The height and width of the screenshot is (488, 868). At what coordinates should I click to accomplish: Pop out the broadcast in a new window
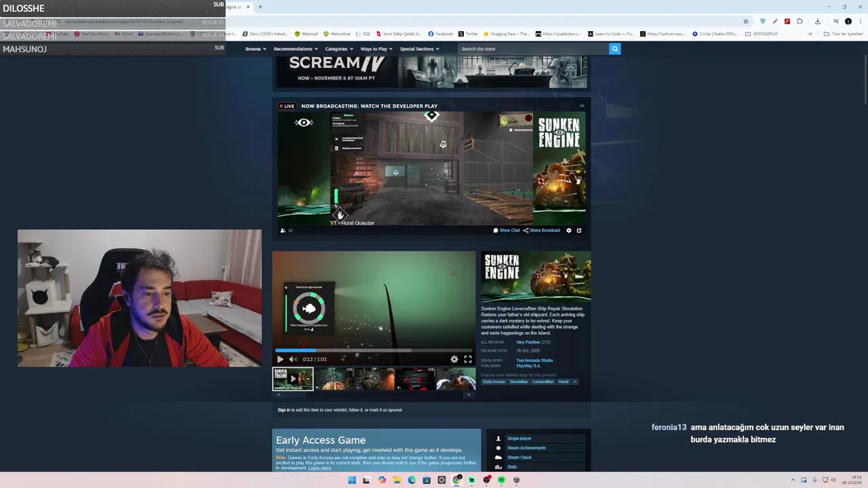click(x=579, y=230)
